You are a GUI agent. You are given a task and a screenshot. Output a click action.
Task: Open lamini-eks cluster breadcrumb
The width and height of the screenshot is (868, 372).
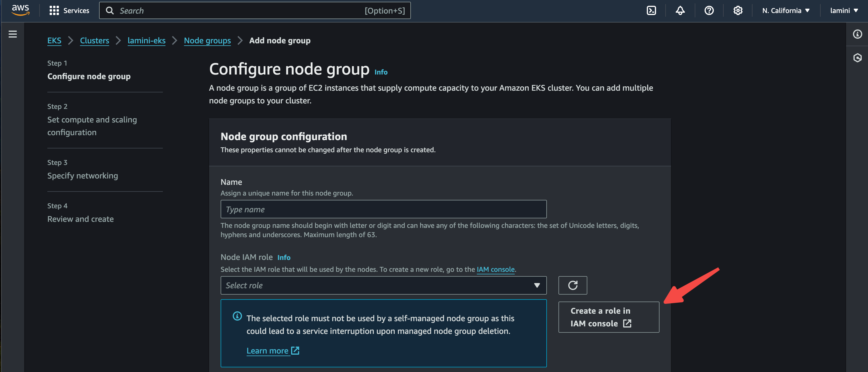(x=146, y=40)
